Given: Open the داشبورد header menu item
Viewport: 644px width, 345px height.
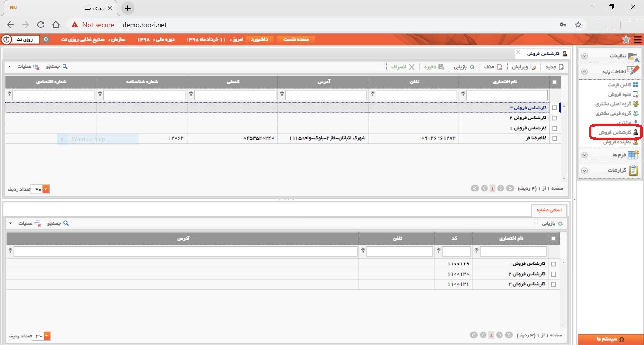Looking at the screenshot, I should pyautogui.click(x=259, y=39).
